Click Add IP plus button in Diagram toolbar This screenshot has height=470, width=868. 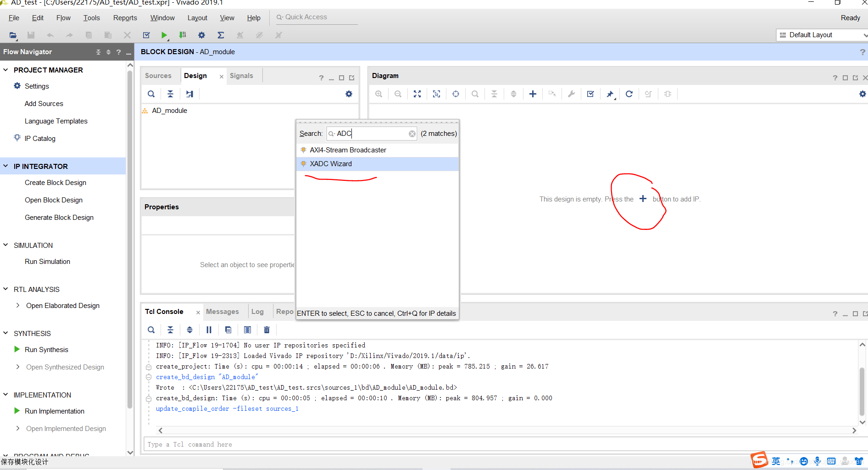533,94
